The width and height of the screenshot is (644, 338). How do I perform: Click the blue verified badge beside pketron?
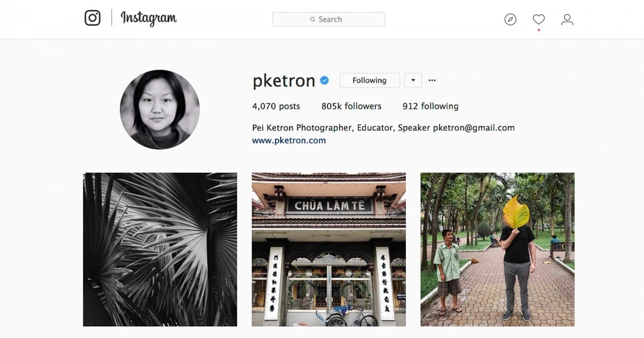click(325, 80)
